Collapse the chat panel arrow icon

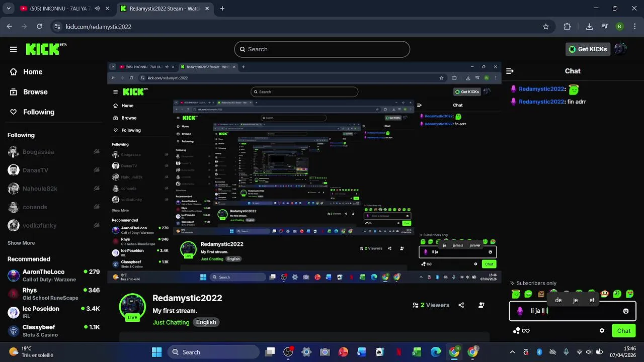click(x=510, y=71)
